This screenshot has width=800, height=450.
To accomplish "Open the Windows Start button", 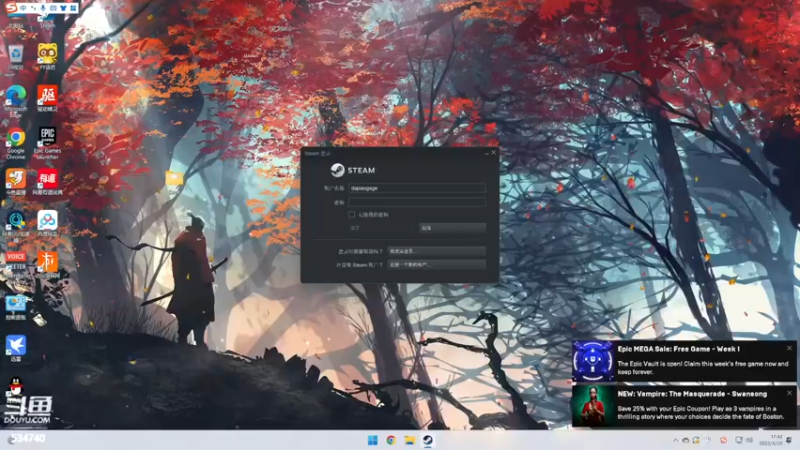I will tap(372, 440).
